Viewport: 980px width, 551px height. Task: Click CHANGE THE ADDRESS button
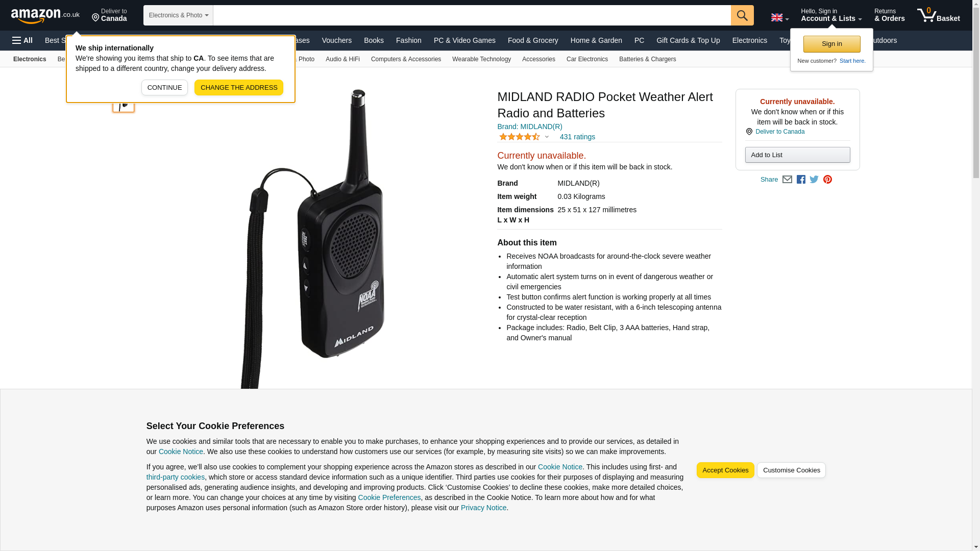(239, 87)
